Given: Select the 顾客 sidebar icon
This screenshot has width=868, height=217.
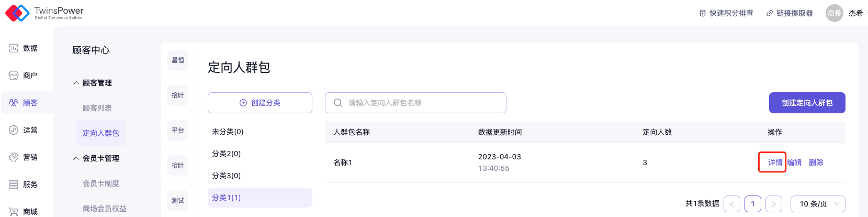Looking at the screenshot, I should 14,103.
